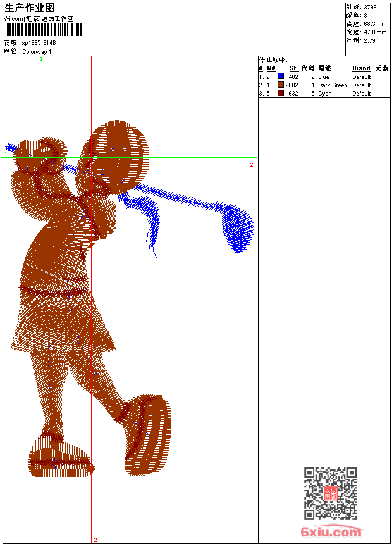This screenshot has height=544, width=392.
Task: Click the width value 47.8 mm
Action: coord(375,32)
